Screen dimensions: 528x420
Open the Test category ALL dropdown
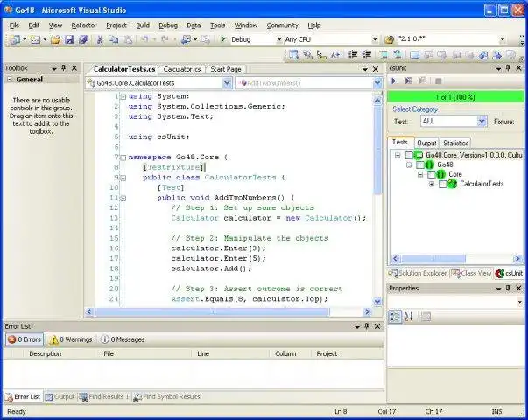pyautogui.click(x=482, y=121)
